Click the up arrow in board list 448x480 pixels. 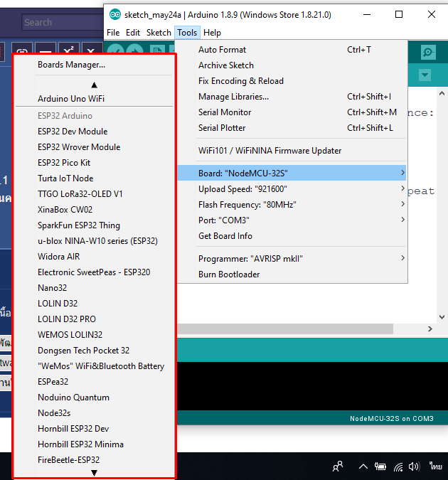[x=95, y=85]
